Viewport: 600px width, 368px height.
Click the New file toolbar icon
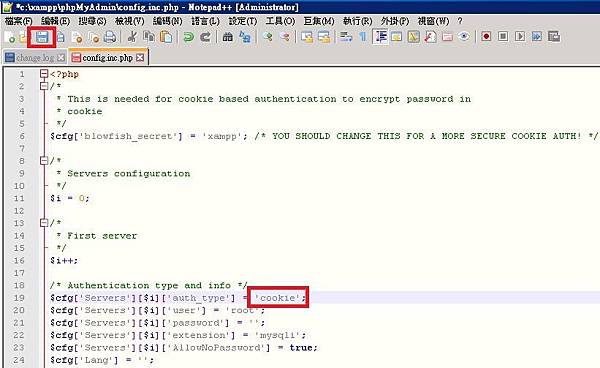[10, 37]
